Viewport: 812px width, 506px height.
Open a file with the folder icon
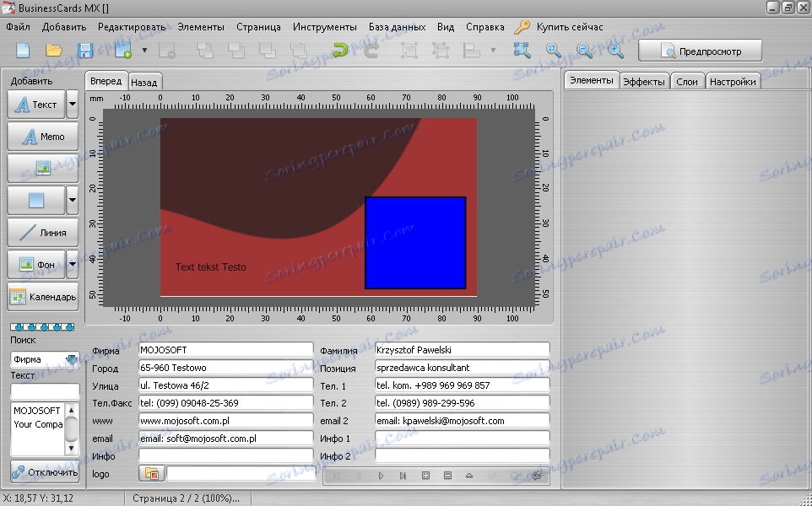pos(54,51)
